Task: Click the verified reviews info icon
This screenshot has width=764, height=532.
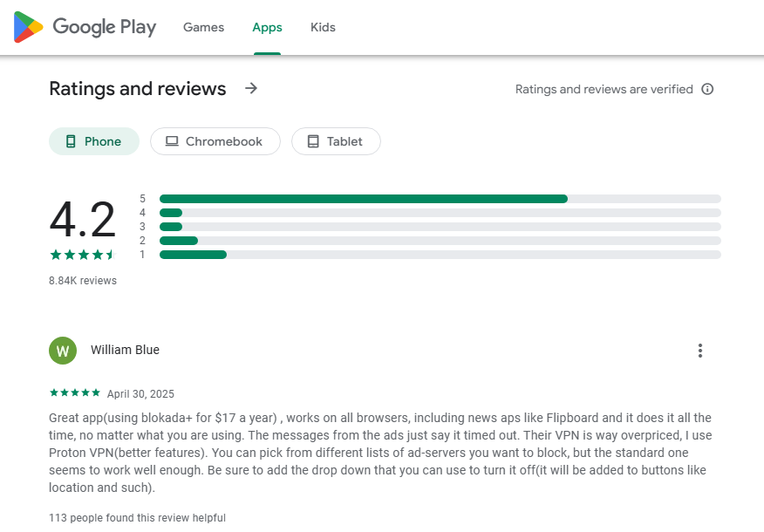Action: 707,89
